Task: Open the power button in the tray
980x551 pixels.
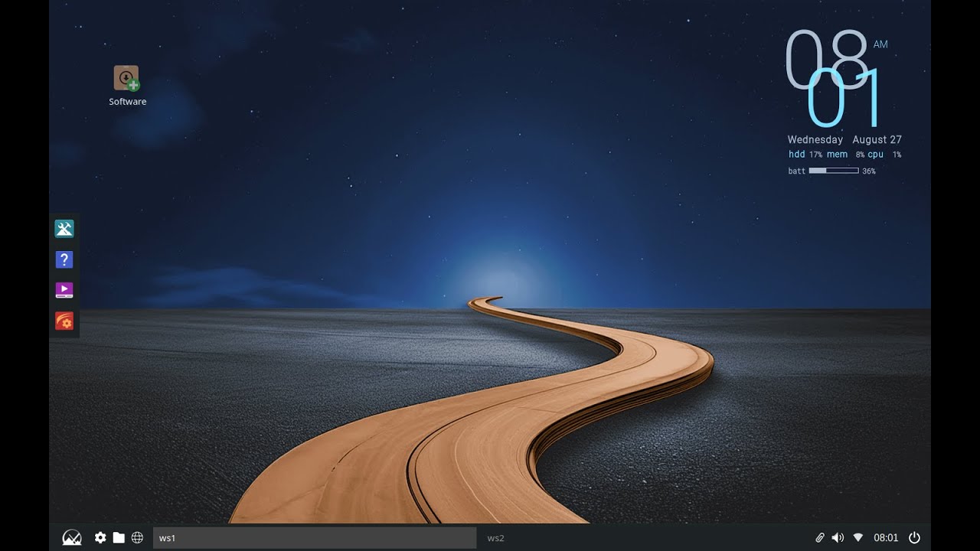Action: 915,537
